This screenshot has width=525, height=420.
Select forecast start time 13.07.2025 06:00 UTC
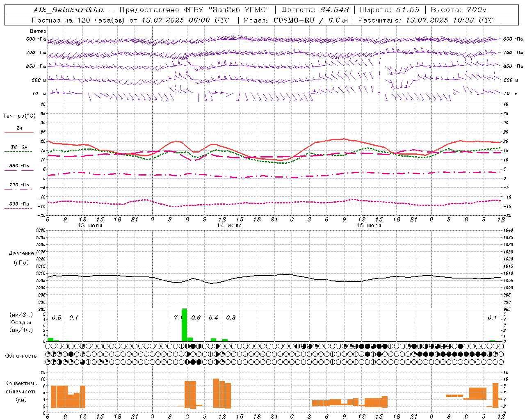pos(185,20)
